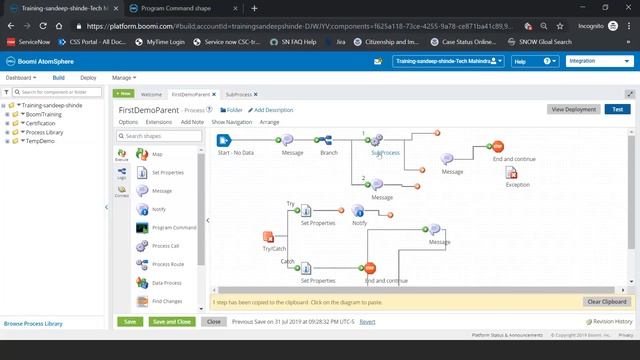Screen dimensions: 640x360
Task: Collapse the Training-sandeep-shinde root folder
Action: (3, 105)
